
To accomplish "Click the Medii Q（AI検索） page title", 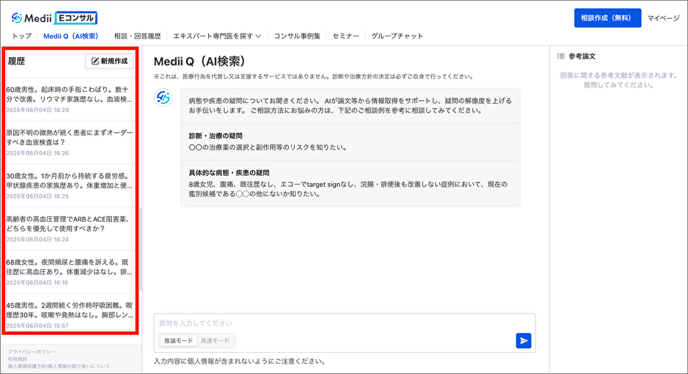I will coord(200,61).
